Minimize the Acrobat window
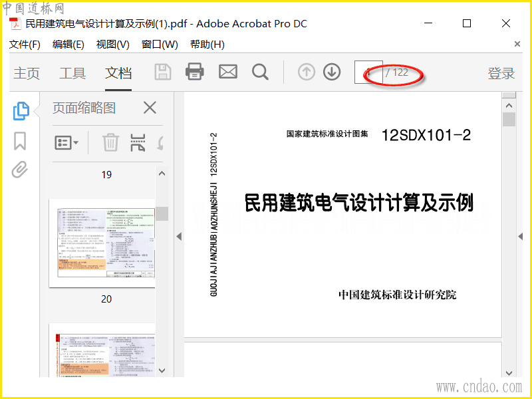Viewport: 532px width, 399px height. pos(428,23)
